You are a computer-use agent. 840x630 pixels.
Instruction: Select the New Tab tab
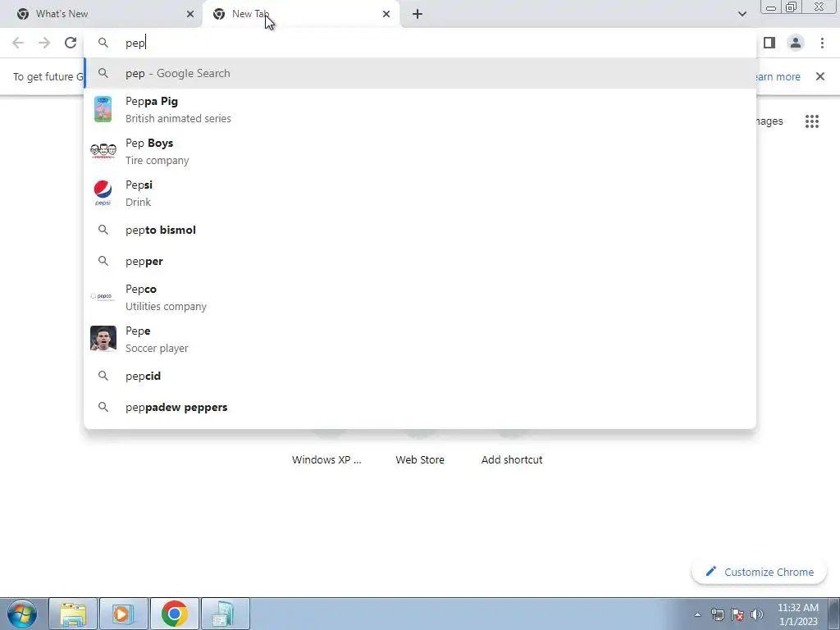(x=301, y=14)
